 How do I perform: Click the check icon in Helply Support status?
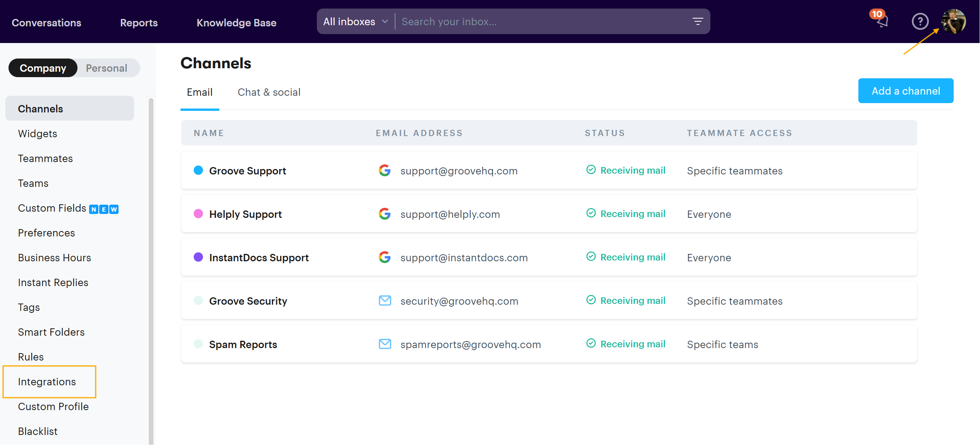591,213
